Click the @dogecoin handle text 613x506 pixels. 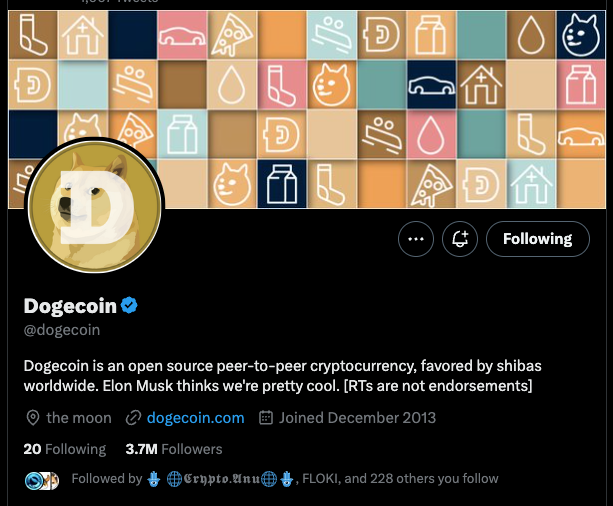[x=61, y=330]
